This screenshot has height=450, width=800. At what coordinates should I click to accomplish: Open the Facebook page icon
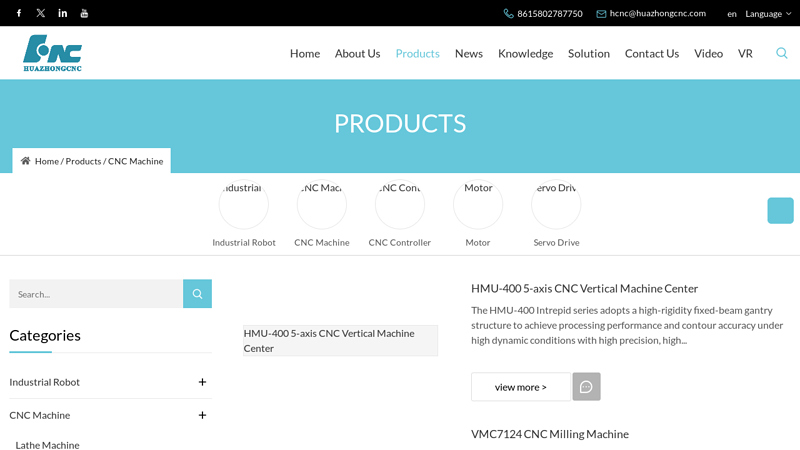[19, 13]
